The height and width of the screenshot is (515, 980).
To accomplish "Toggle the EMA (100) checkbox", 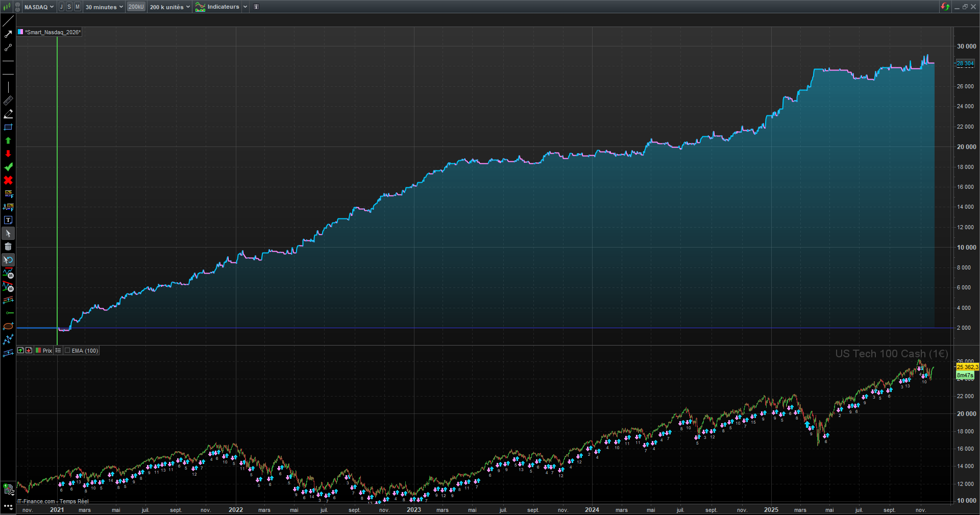I will 67,351.
